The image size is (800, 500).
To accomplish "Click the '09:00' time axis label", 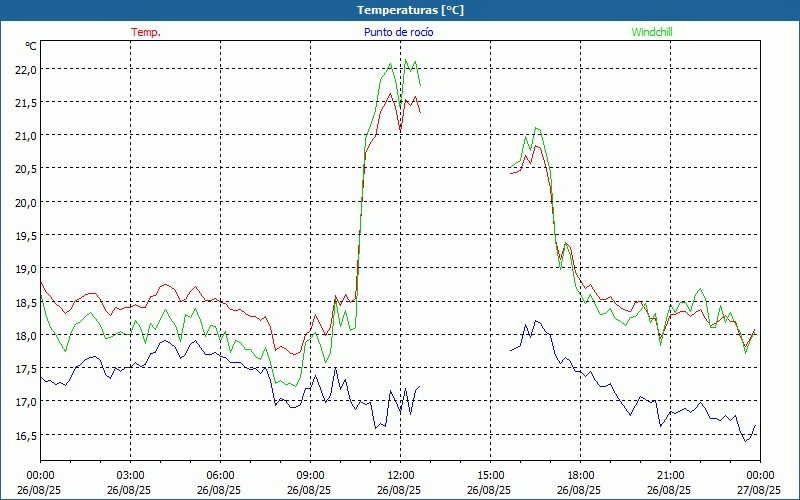I will tap(310, 476).
